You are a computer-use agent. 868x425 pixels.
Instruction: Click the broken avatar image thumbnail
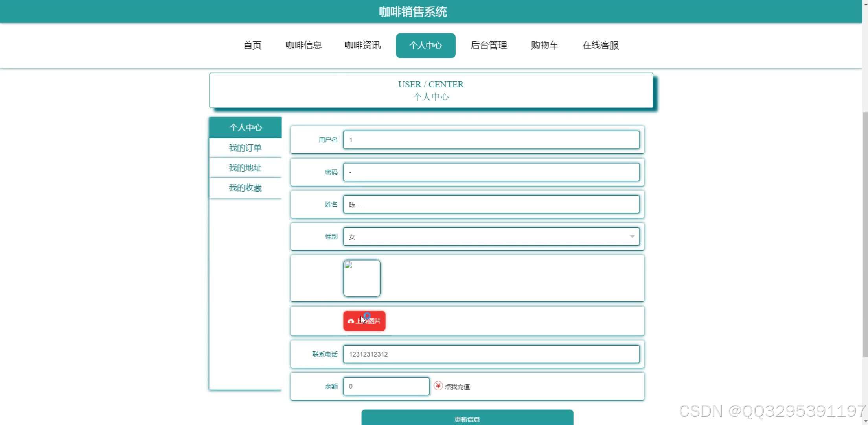[x=362, y=278]
